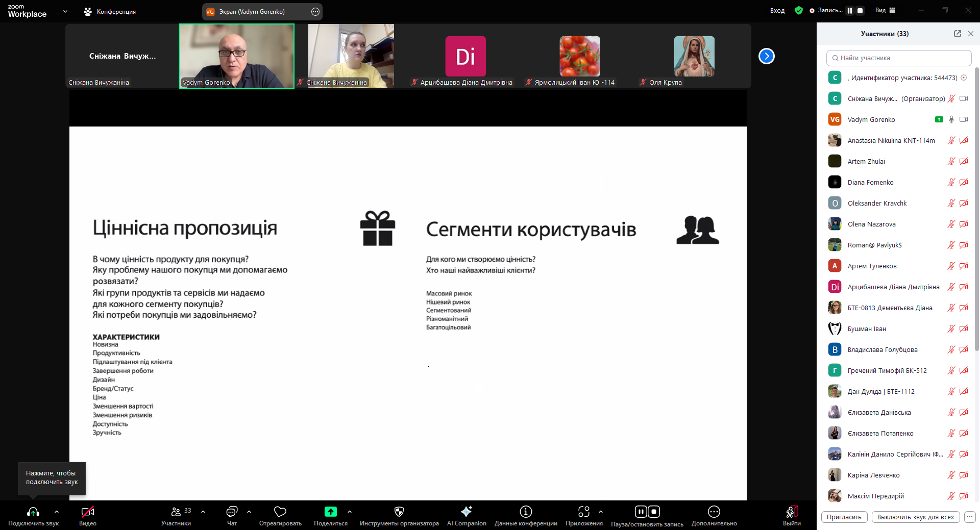Expand the chevron beside Share button
This screenshot has height=530, width=980.
(x=350, y=511)
